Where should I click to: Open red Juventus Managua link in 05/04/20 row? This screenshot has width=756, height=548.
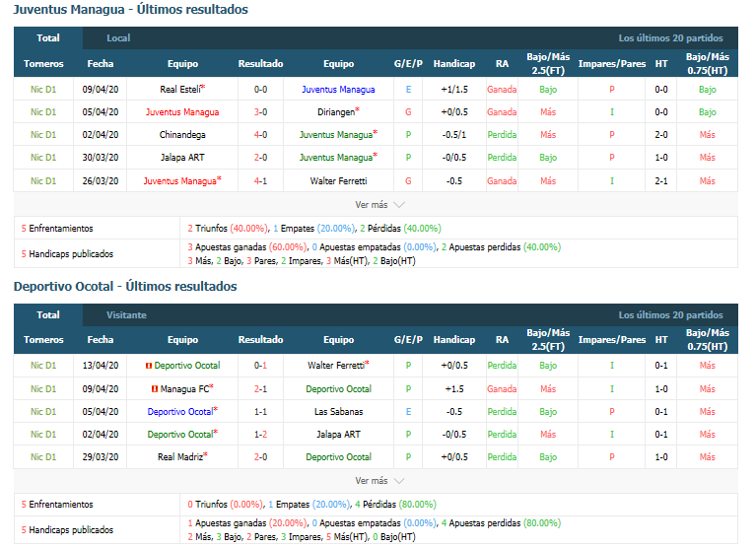tap(182, 111)
